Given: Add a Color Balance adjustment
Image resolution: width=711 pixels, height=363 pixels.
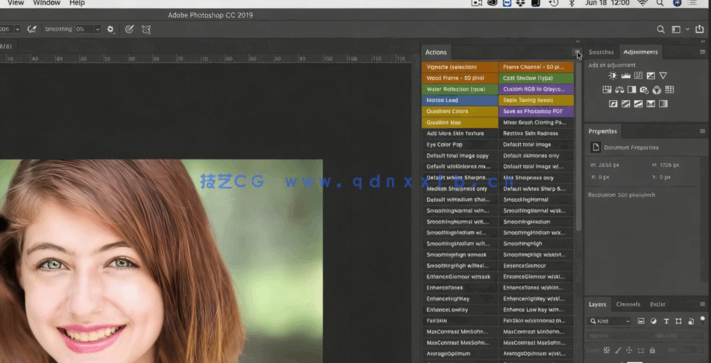Looking at the screenshot, I should (619, 90).
